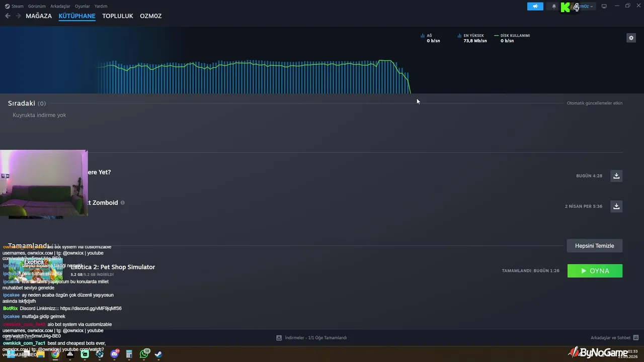644x362 pixels.
Task: Open the green Kick app taskbar icon
Action: coord(85,354)
